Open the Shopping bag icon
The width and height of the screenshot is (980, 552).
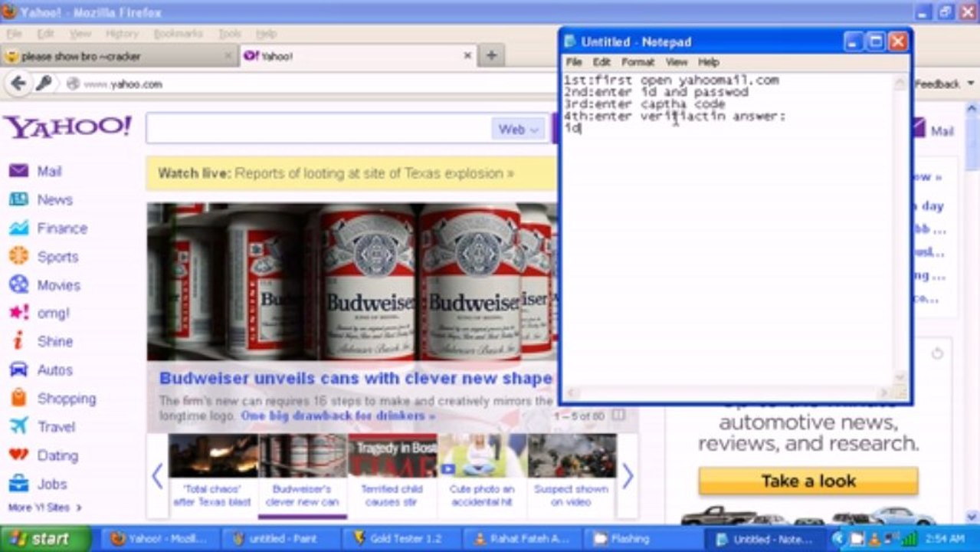point(18,398)
